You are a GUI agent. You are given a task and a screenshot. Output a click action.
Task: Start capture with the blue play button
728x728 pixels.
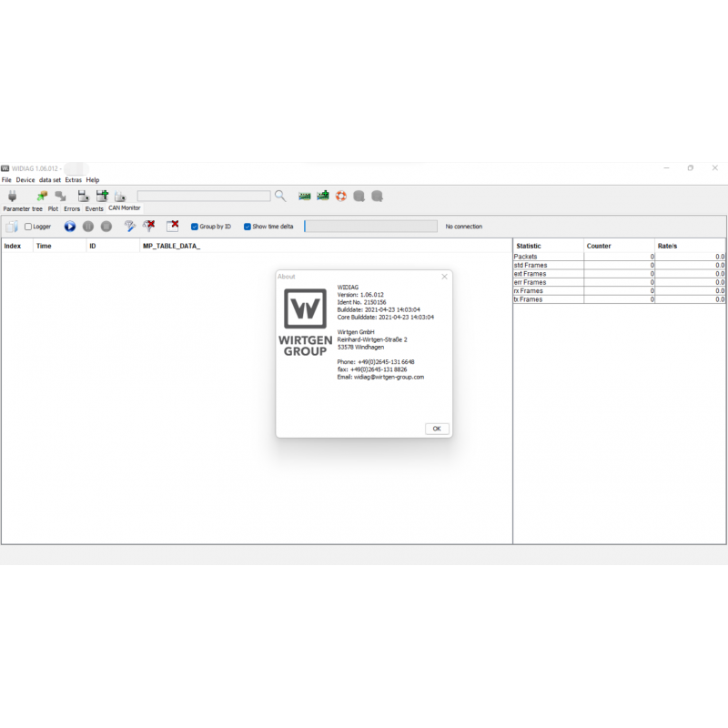click(x=70, y=226)
